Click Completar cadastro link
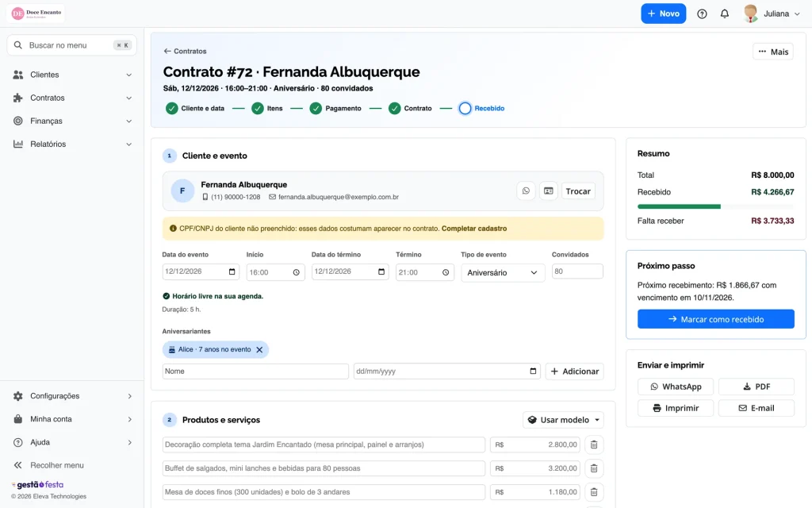Image resolution: width=812 pixels, height=508 pixels. (x=474, y=229)
